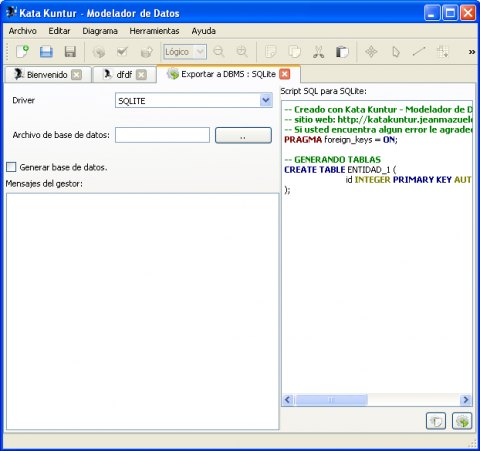The height and width of the screenshot is (451, 480).
Task: Click the floppy disk save icon
Action: (x=70, y=52)
